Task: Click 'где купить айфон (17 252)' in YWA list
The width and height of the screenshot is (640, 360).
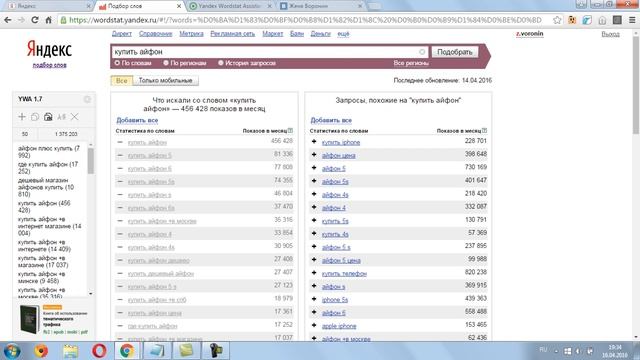Action: tap(48, 168)
